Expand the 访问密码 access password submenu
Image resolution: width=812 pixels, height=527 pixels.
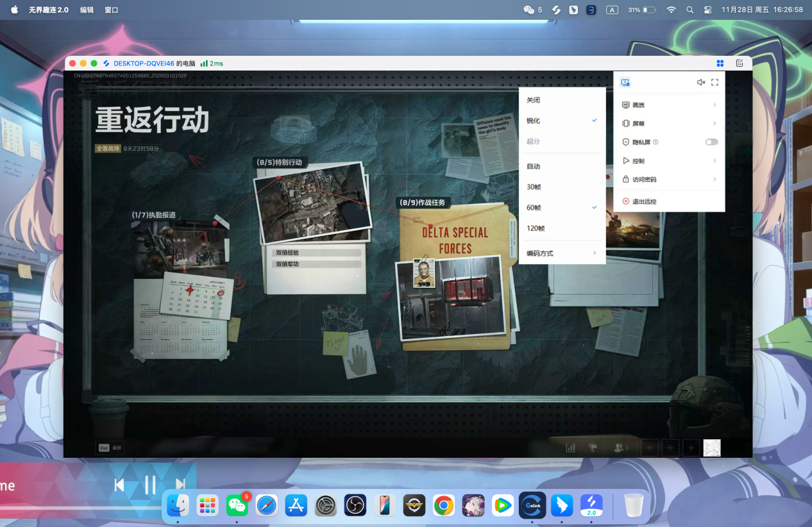coord(669,180)
